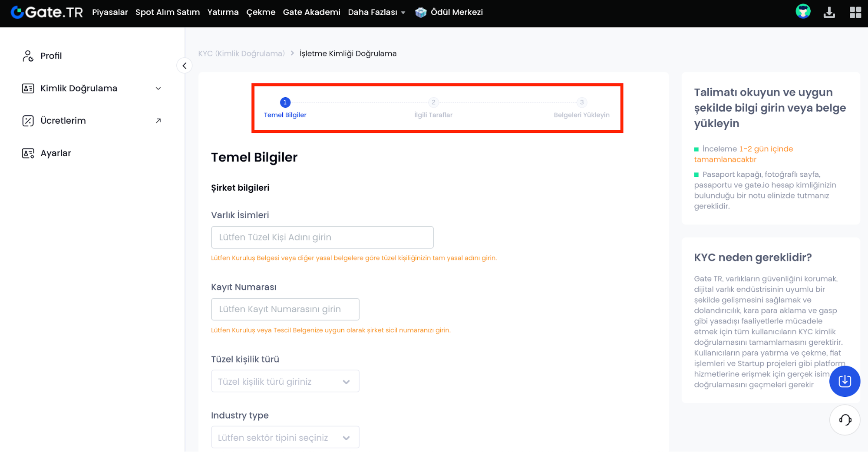Click the Ödül Merkezi gift box icon

(420, 12)
